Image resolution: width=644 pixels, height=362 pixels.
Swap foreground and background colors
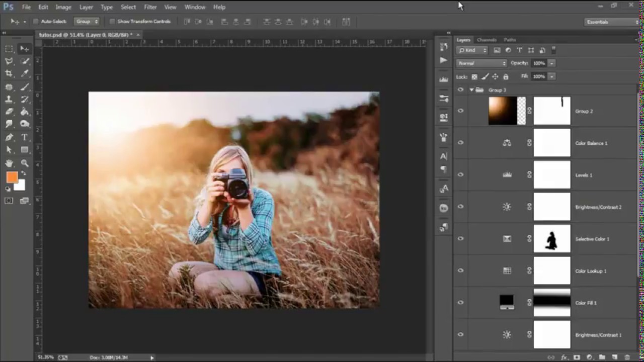23,173
